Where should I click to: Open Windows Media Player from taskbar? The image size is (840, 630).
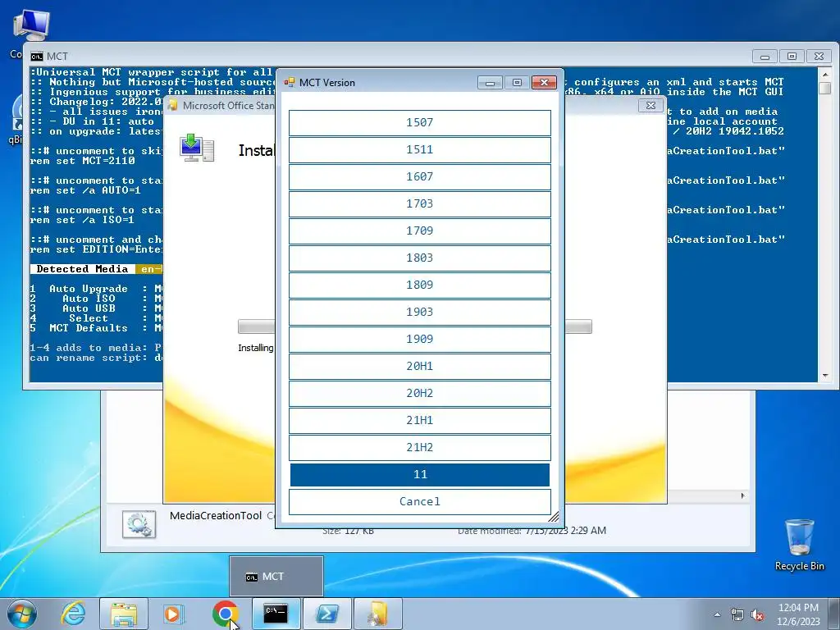[x=174, y=614]
